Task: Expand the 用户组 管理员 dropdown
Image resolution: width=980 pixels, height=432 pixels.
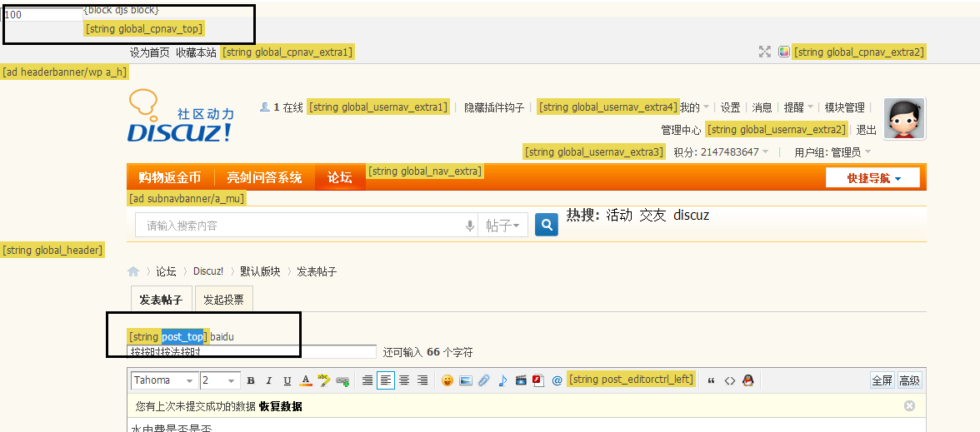Action: click(x=832, y=151)
